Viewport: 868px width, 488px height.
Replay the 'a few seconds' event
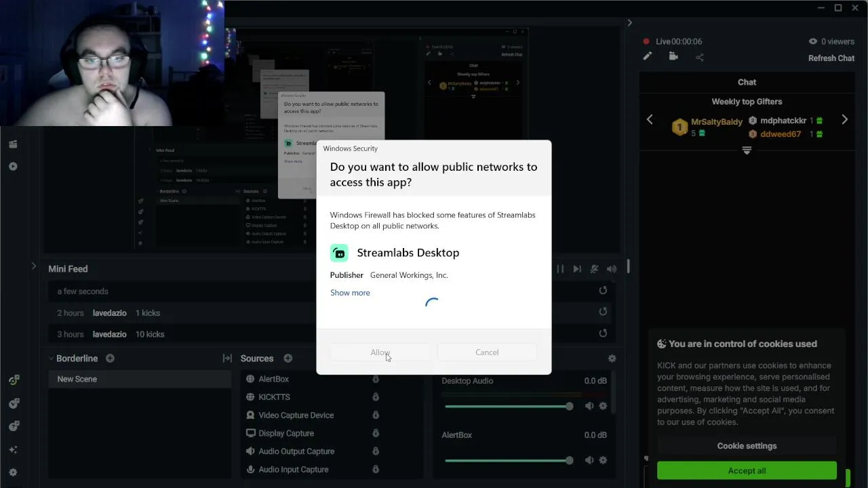pos(603,291)
